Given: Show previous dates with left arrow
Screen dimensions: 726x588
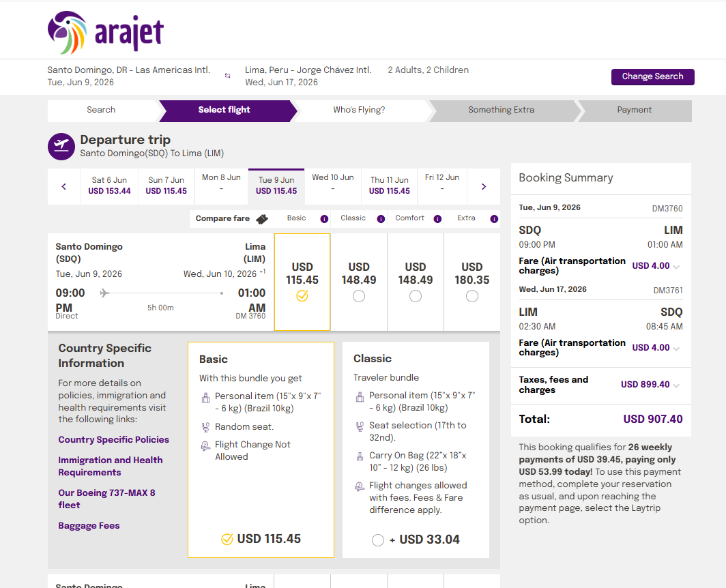Looking at the screenshot, I should point(64,187).
